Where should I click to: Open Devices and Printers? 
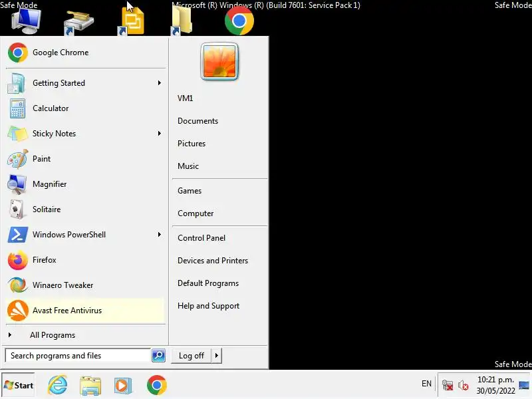point(213,261)
